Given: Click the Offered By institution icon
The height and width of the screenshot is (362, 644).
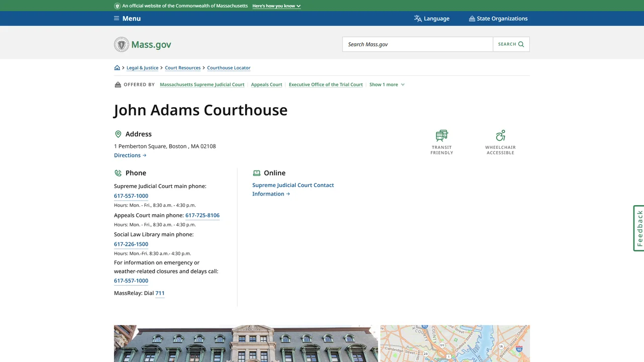Looking at the screenshot, I should pyautogui.click(x=118, y=84).
